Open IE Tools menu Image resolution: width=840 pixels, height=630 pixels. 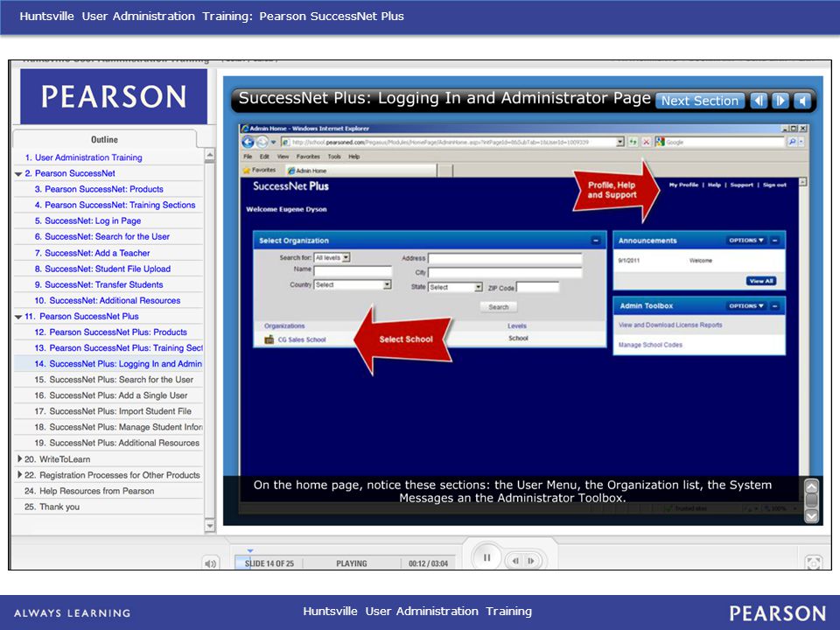click(x=334, y=157)
